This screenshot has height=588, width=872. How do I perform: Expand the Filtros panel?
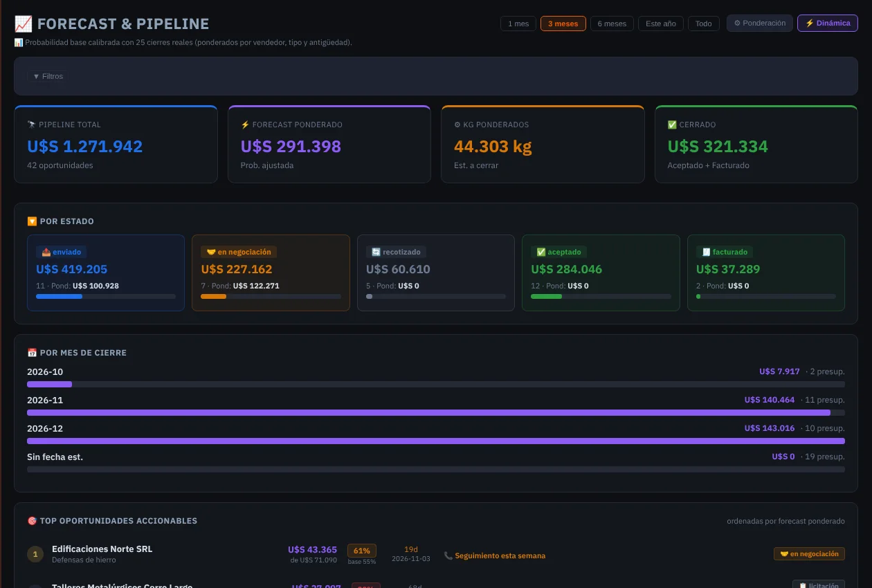[48, 76]
